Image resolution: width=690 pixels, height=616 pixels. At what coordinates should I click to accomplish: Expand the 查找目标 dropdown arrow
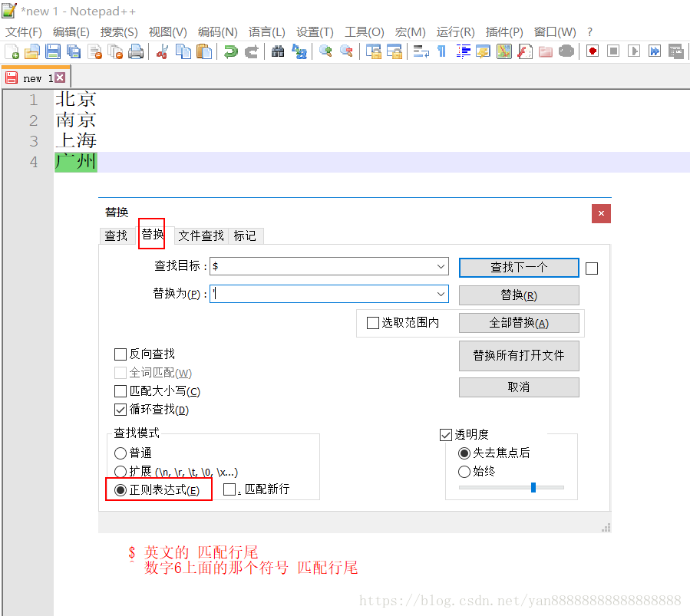click(x=441, y=266)
